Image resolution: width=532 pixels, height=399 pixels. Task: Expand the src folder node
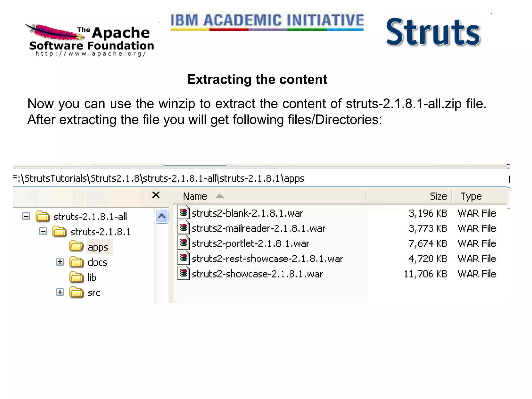tap(60, 292)
